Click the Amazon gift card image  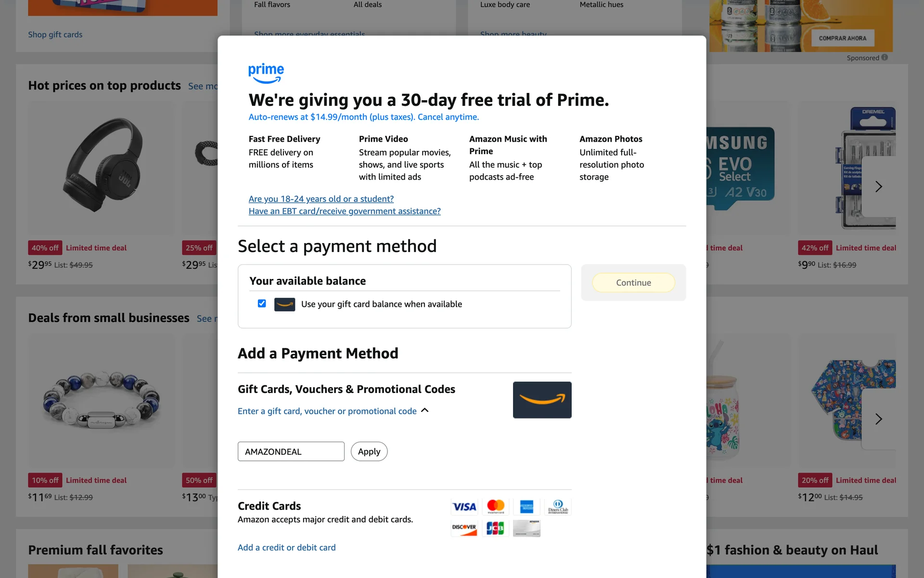click(x=542, y=400)
